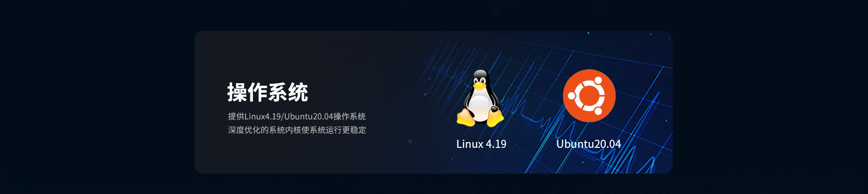Select the "Ubuntu20.04" label under the logo
This screenshot has height=194, width=868.
pos(589,144)
